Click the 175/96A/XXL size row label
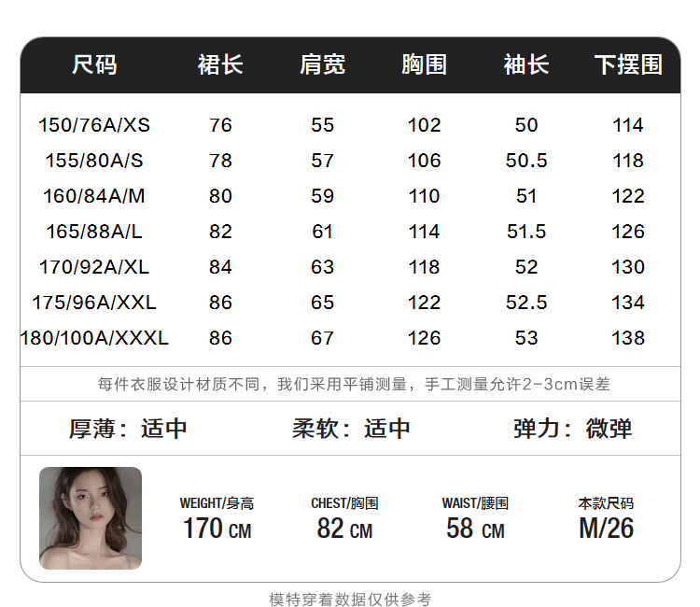This screenshot has height=607, width=700. 94,303
